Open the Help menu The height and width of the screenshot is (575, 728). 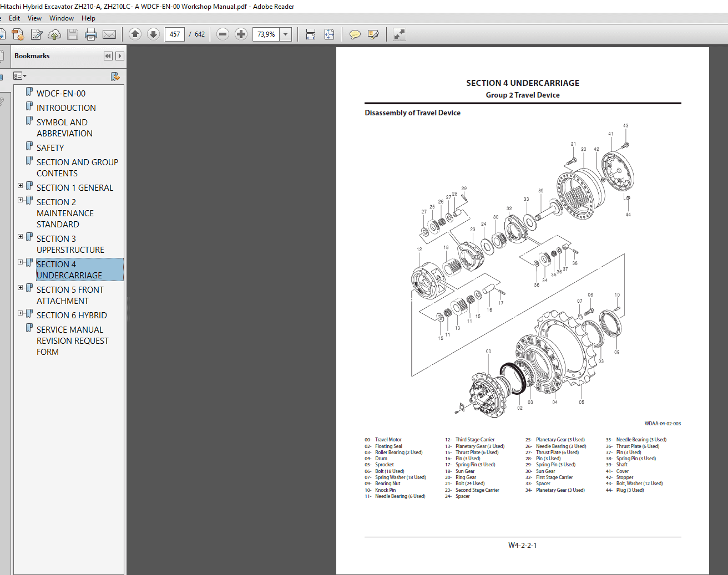click(x=88, y=18)
